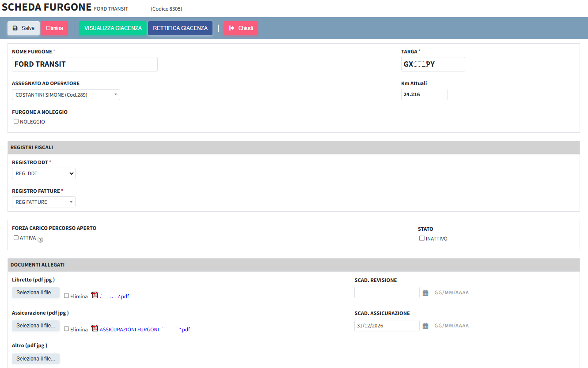Click VISUALIZZA GIACENZA

113,28
